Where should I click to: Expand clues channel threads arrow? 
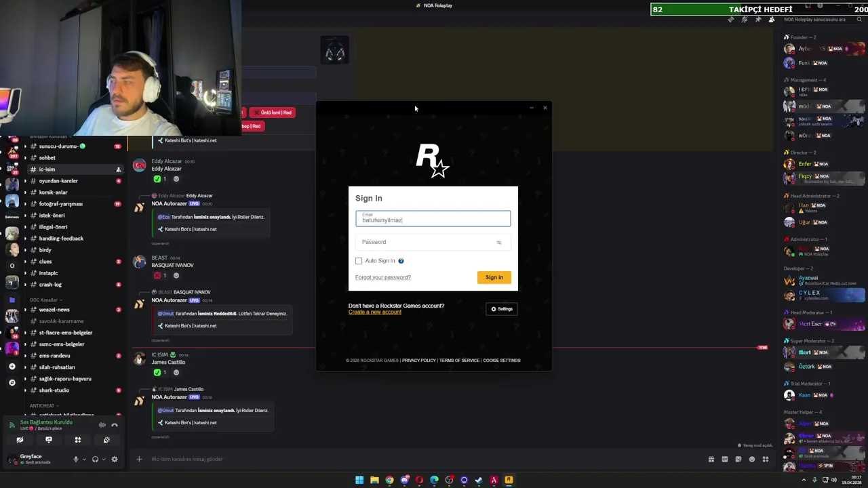25,262
